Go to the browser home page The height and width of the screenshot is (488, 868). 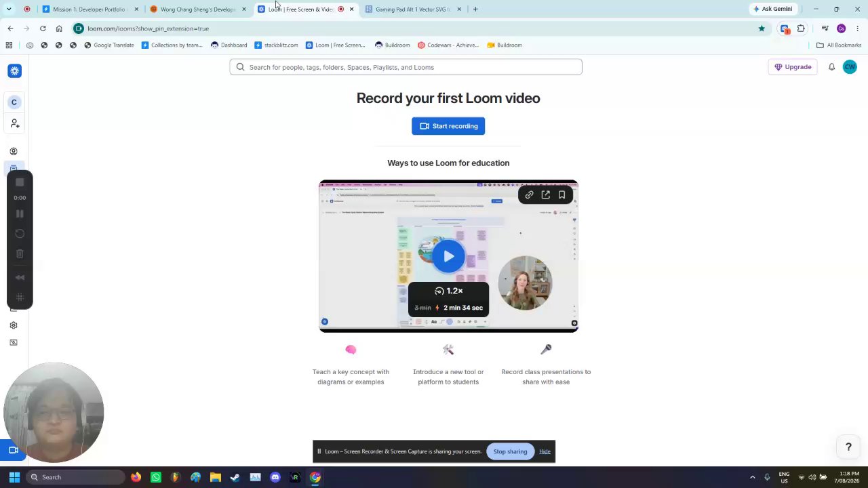pos(59,28)
